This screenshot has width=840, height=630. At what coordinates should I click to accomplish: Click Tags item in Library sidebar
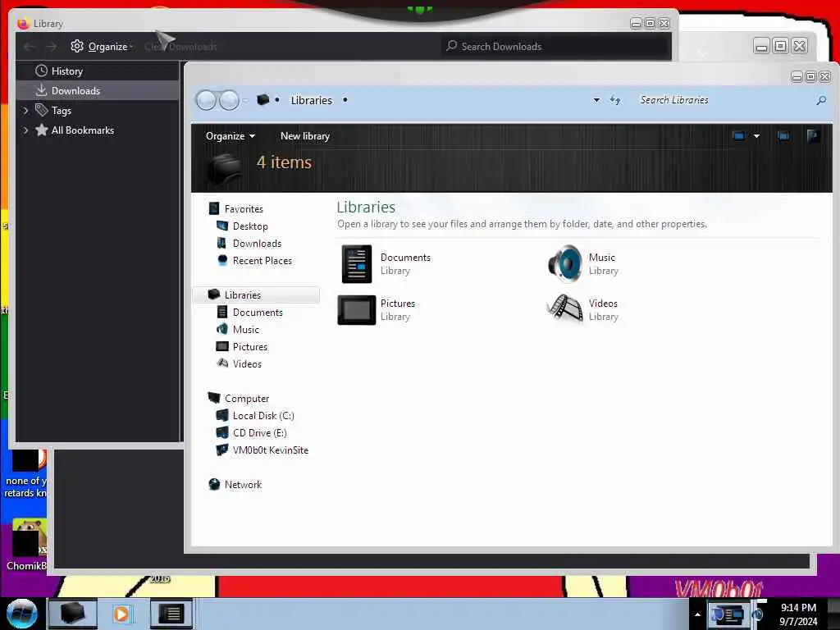click(x=61, y=111)
